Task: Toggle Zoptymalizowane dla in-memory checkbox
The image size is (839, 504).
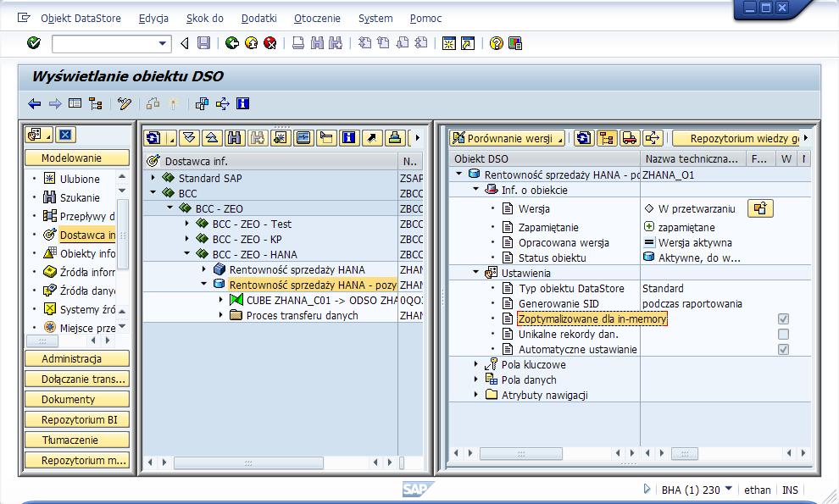Action: [x=783, y=318]
